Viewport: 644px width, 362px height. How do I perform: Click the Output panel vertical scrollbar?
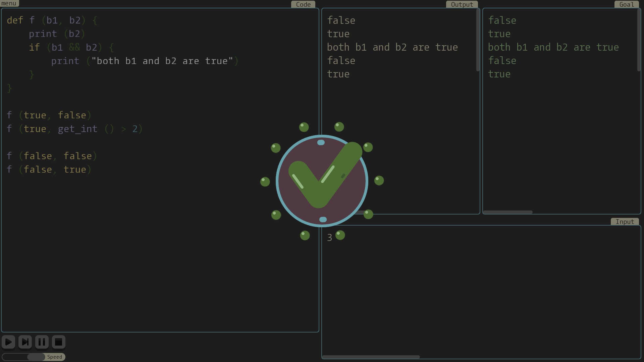(x=478, y=40)
